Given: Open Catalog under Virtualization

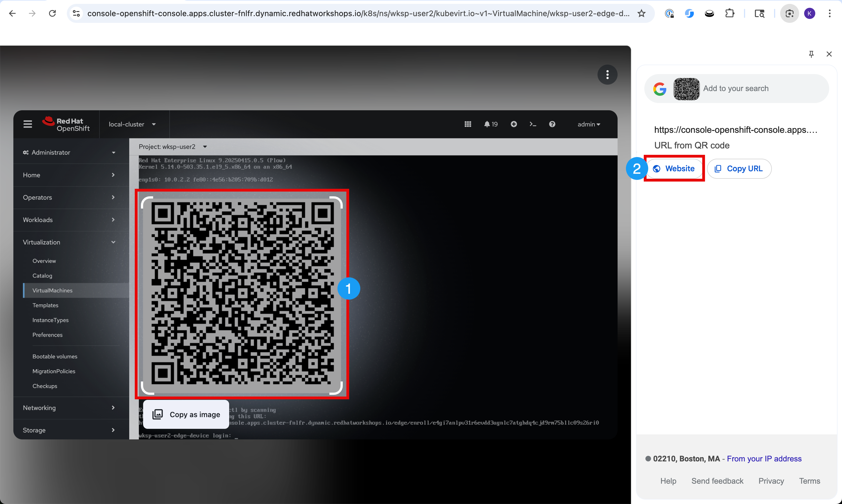Looking at the screenshot, I should (42, 276).
